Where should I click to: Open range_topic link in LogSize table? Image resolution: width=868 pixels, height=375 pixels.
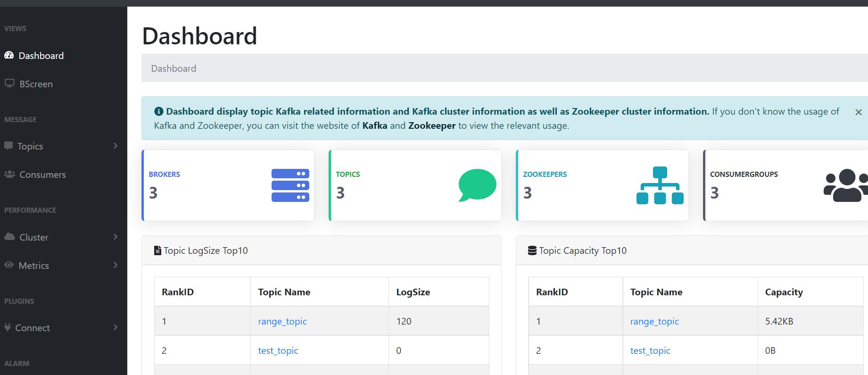pyautogui.click(x=282, y=321)
